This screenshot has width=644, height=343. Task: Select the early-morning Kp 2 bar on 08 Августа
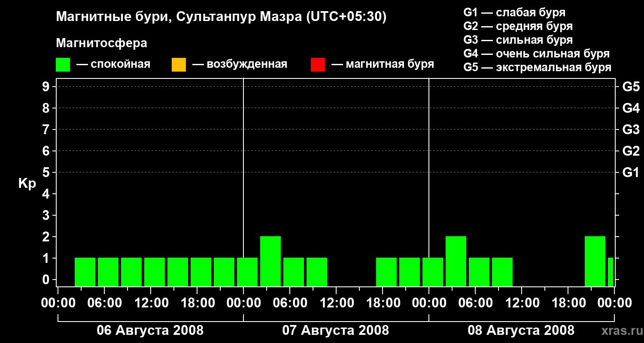pyautogui.click(x=456, y=261)
